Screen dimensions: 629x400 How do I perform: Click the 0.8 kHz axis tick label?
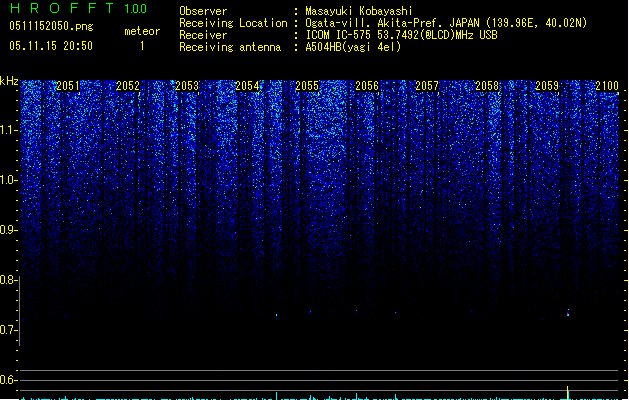(8, 280)
